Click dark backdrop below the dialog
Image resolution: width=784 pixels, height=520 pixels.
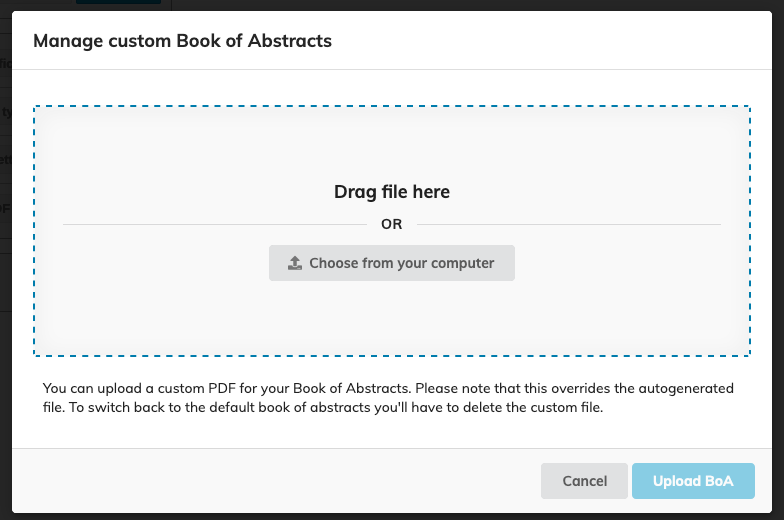point(392,516)
